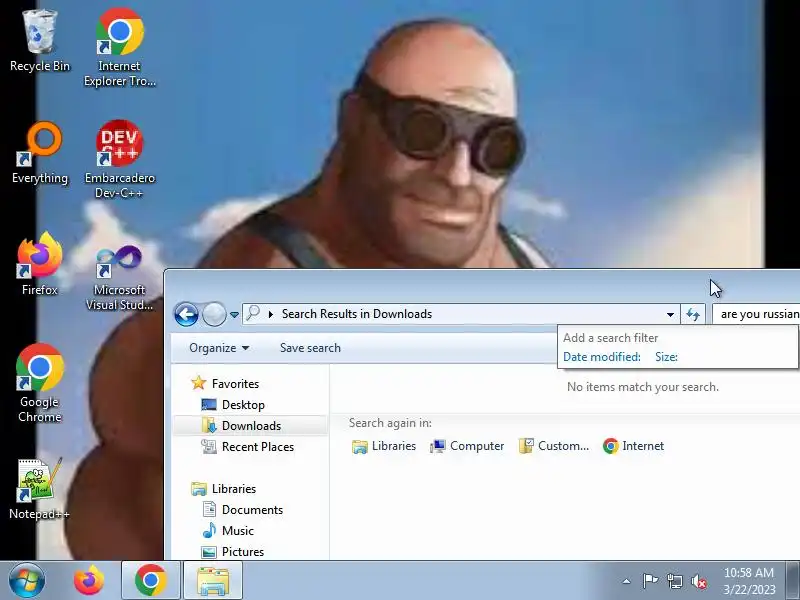The height and width of the screenshot is (600, 800).
Task: Open the Recycle Bin desktop icon
Action: pos(40,41)
